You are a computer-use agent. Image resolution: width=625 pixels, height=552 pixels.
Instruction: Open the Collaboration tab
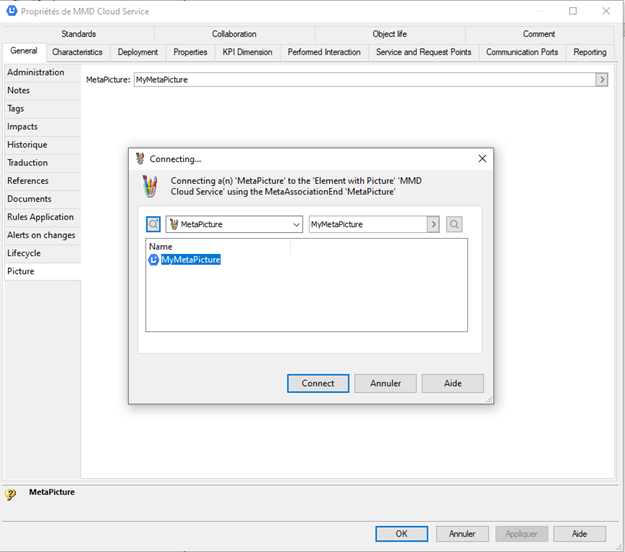point(234,34)
